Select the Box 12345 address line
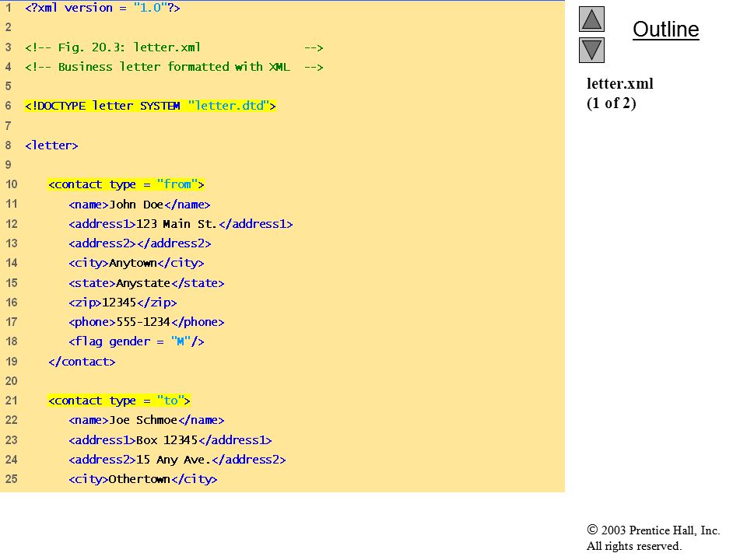Viewport: 747px width, 560px height. (170, 440)
